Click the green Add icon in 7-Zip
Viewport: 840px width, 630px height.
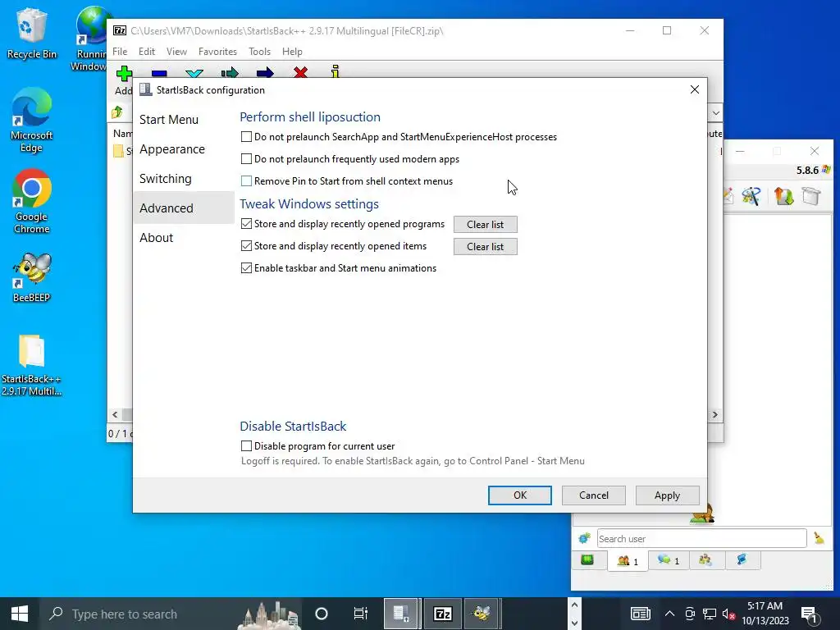(x=124, y=73)
